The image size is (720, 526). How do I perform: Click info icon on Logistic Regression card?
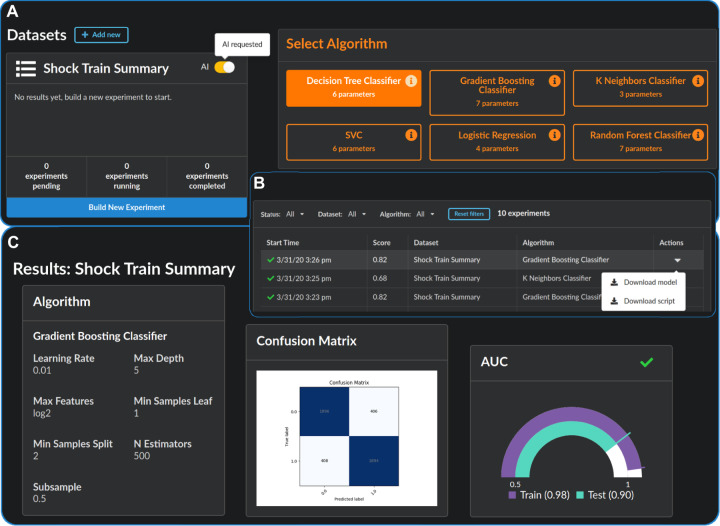[554, 135]
